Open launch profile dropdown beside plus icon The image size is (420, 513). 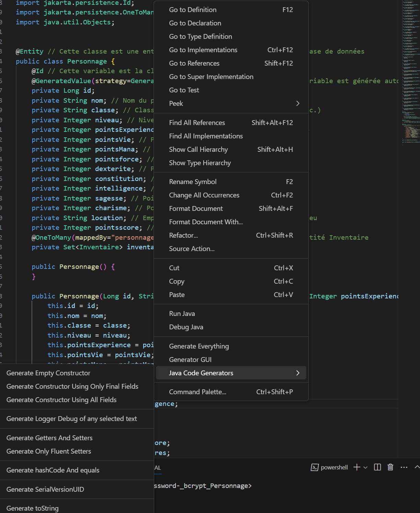coord(365,467)
